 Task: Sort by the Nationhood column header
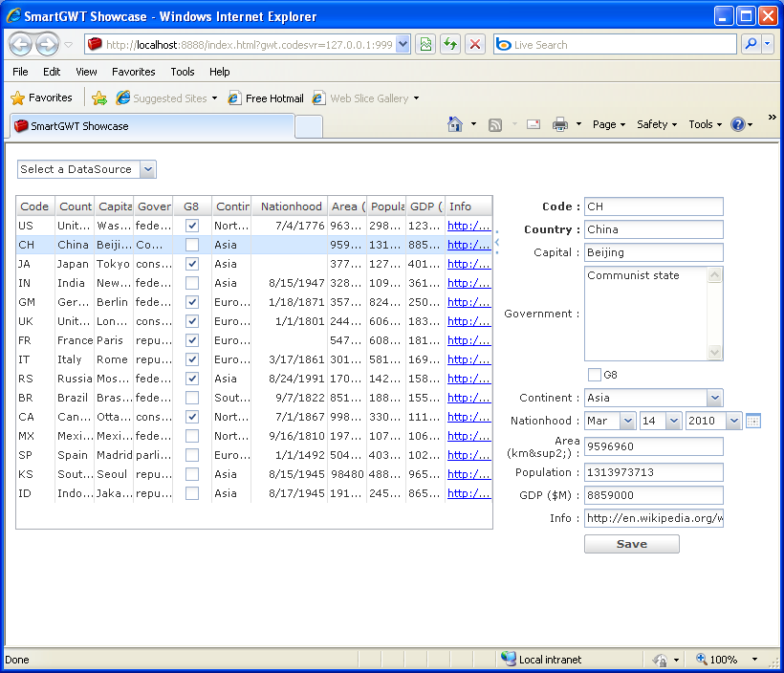290,206
